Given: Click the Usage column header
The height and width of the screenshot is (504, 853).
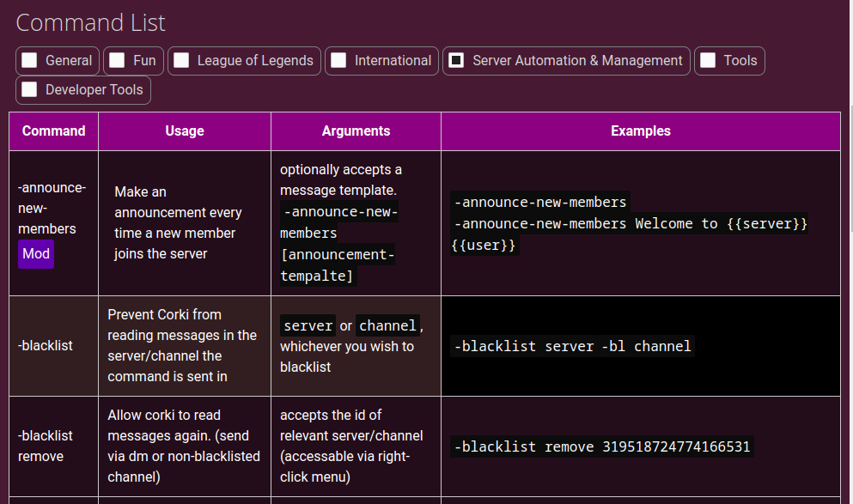Looking at the screenshot, I should click(185, 131).
